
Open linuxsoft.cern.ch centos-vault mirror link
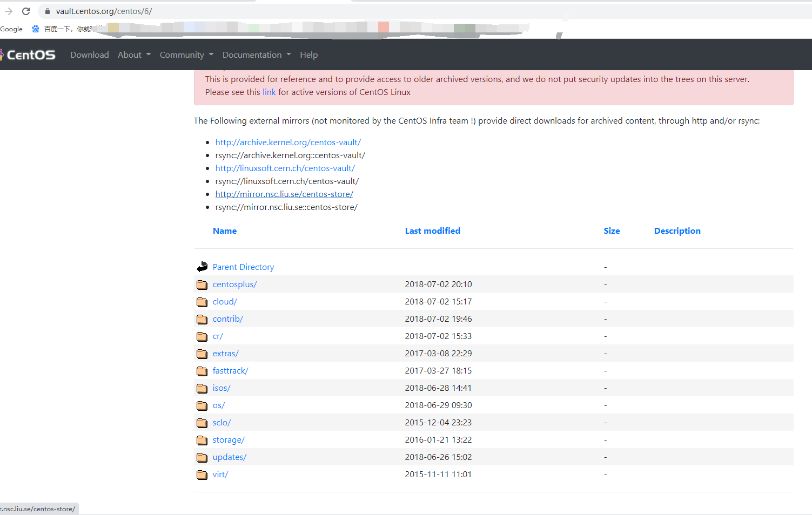[285, 168]
